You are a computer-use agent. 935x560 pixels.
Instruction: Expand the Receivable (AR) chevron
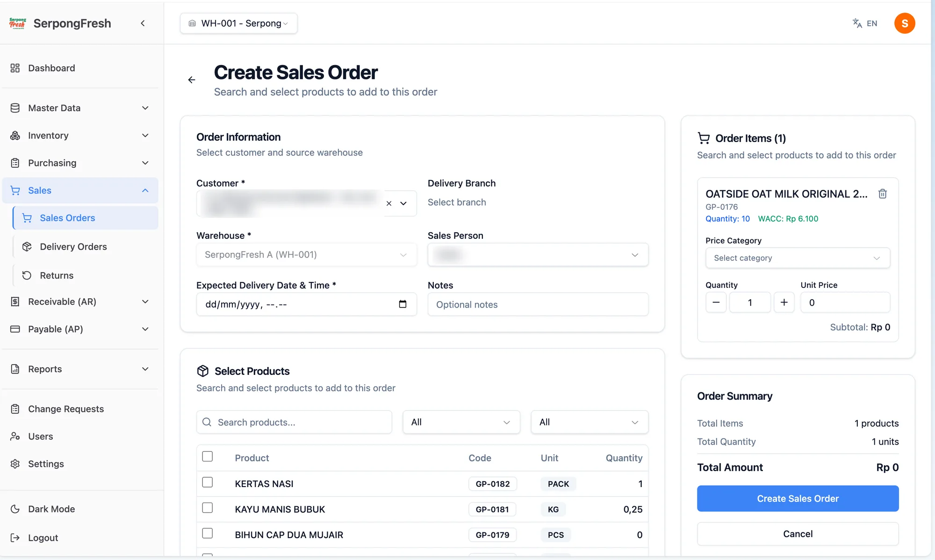(145, 302)
